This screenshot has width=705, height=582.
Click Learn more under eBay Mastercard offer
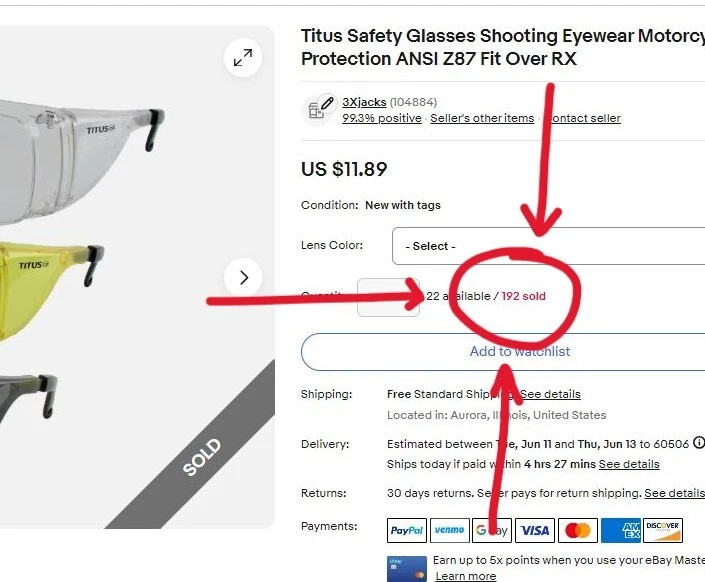pos(465,576)
